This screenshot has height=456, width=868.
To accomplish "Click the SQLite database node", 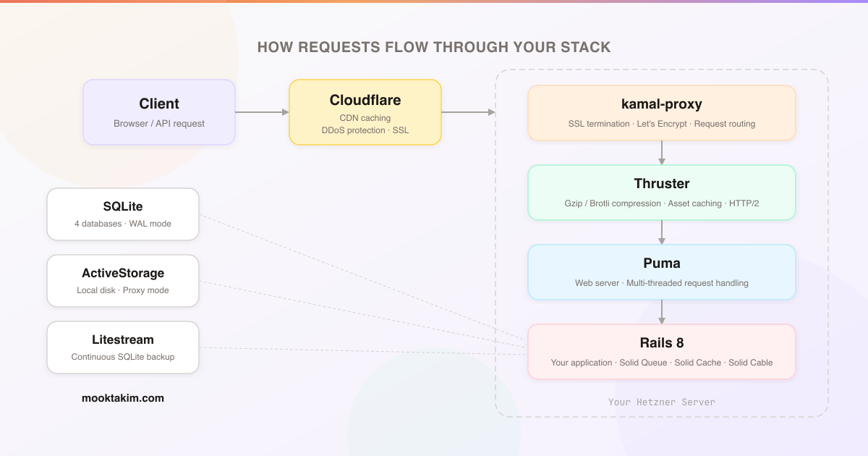I will click(122, 214).
